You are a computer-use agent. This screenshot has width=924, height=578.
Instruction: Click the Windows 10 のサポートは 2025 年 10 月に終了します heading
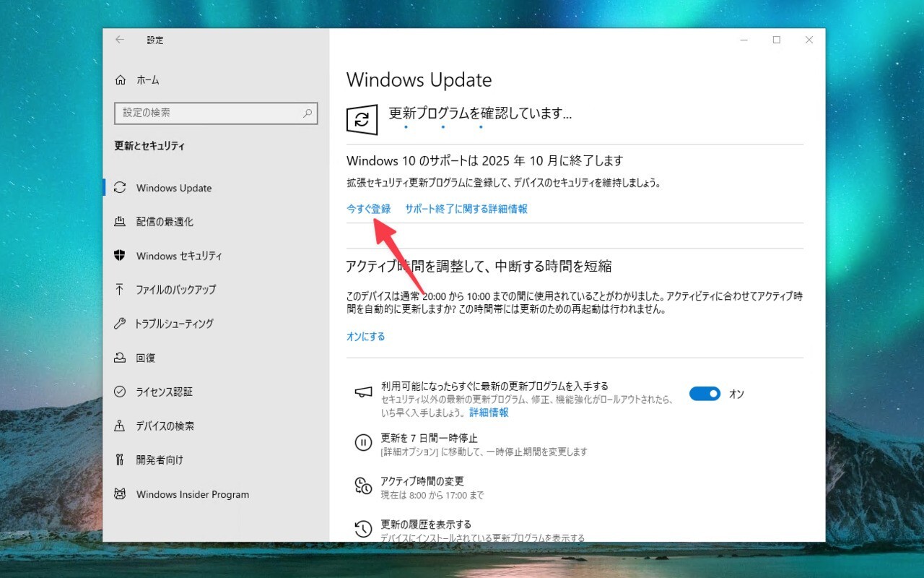tap(484, 160)
